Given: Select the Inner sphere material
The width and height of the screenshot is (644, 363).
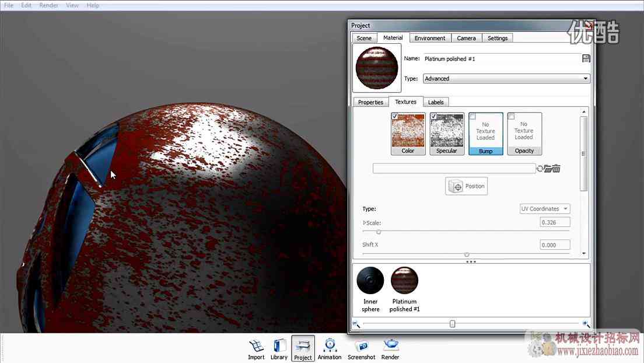Looking at the screenshot, I should [370, 289].
